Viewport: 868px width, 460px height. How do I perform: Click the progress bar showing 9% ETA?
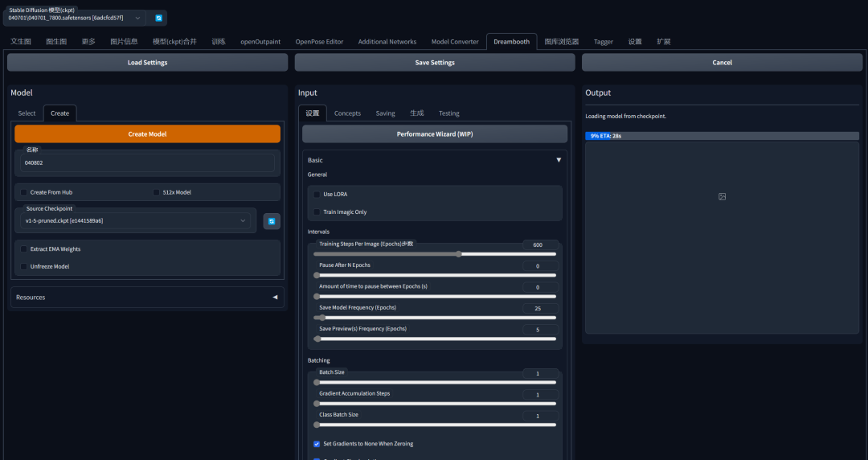(x=722, y=136)
